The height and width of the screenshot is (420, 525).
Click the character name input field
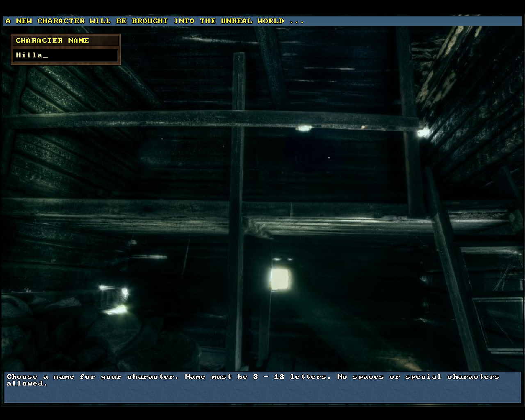pyautogui.click(x=66, y=55)
